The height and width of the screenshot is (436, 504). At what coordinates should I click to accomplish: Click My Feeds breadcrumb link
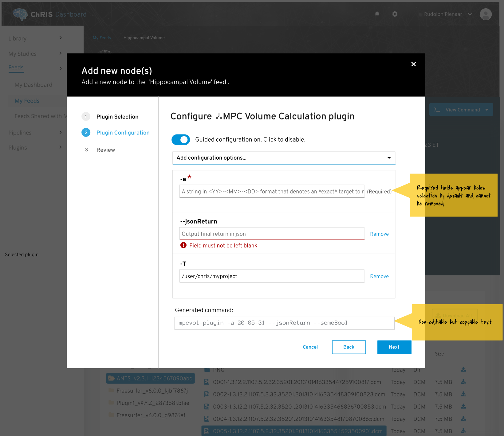pos(102,38)
